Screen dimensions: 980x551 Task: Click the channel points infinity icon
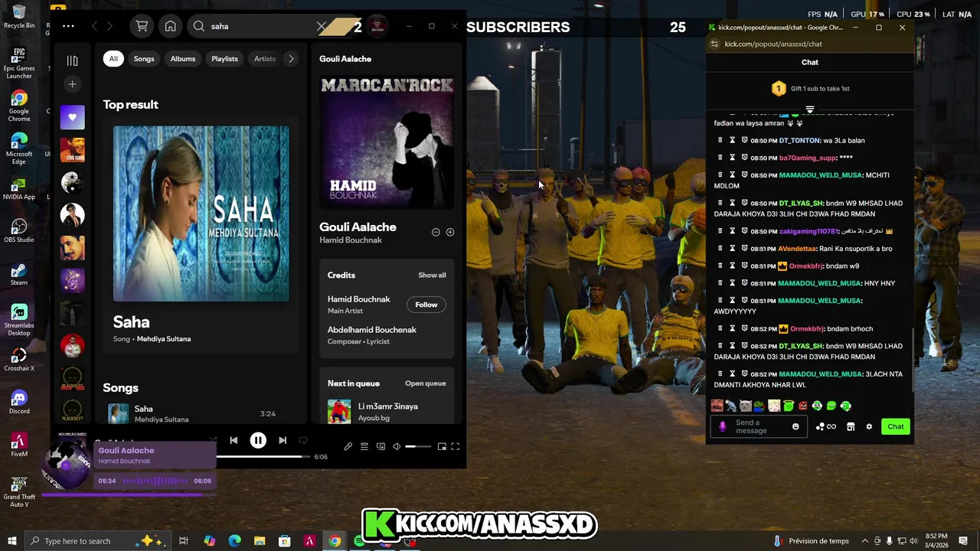click(x=826, y=426)
